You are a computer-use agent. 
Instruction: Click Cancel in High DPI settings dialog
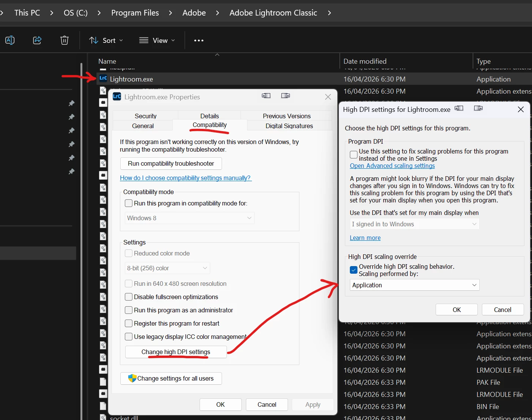[x=503, y=310]
